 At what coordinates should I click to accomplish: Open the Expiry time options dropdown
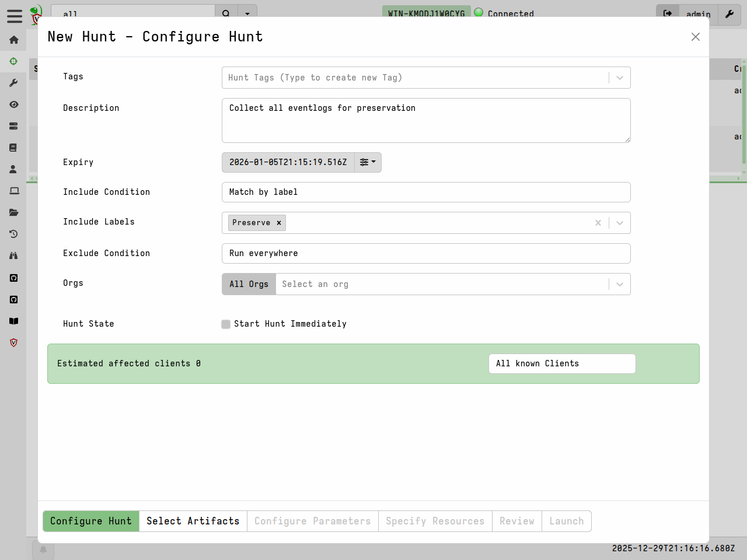click(x=368, y=162)
